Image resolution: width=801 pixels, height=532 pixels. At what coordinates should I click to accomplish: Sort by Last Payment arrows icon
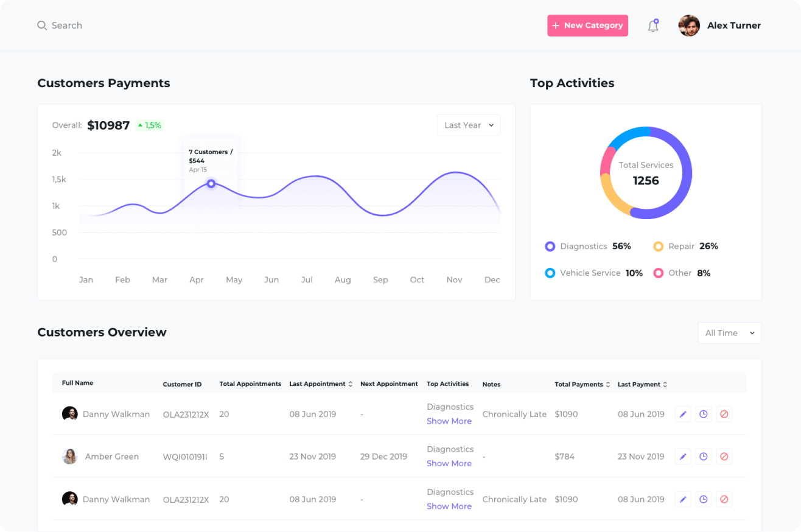tap(665, 385)
